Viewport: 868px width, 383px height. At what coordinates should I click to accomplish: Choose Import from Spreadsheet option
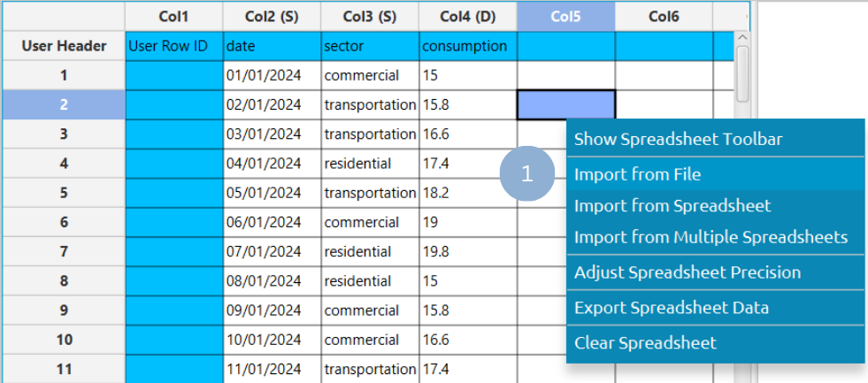[x=672, y=205]
